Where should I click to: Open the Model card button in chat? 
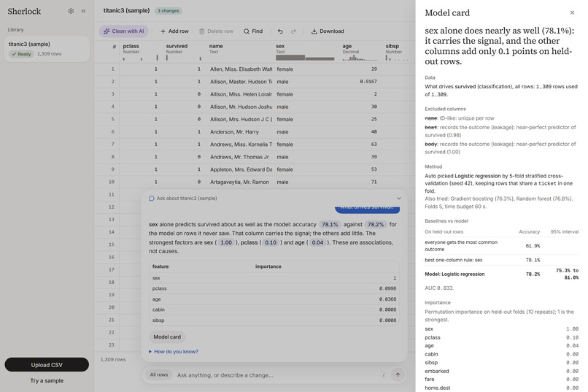[167, 337]
